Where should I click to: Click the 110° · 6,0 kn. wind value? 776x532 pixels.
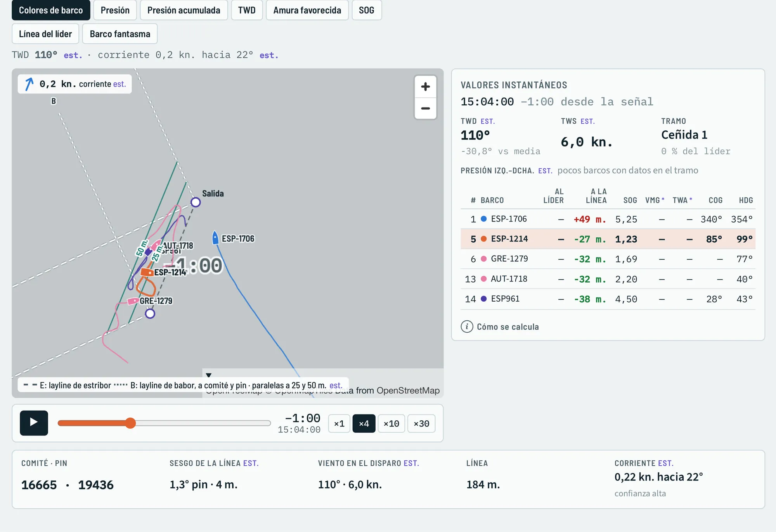coord(350,485)
